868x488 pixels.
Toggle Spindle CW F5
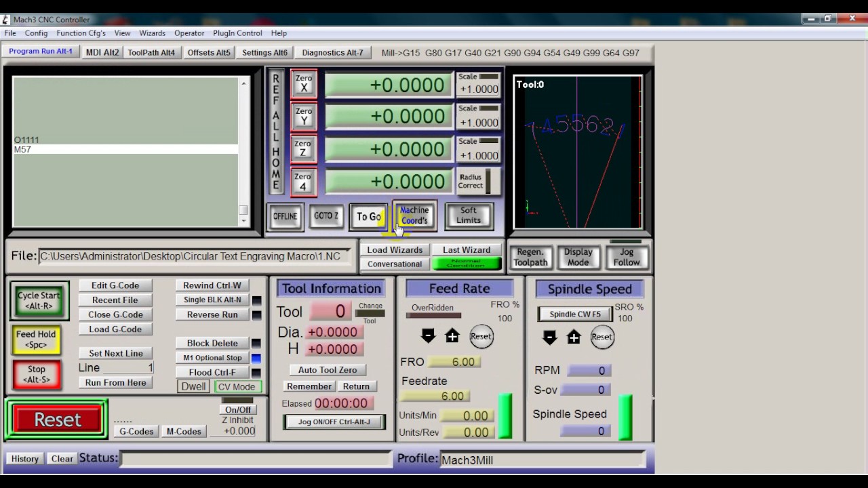575,314
